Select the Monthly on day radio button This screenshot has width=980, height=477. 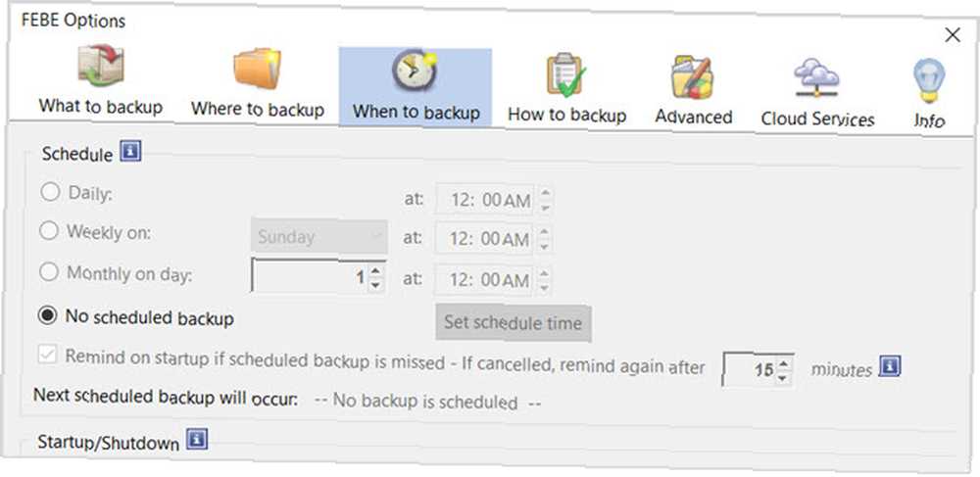pos(49,272)
